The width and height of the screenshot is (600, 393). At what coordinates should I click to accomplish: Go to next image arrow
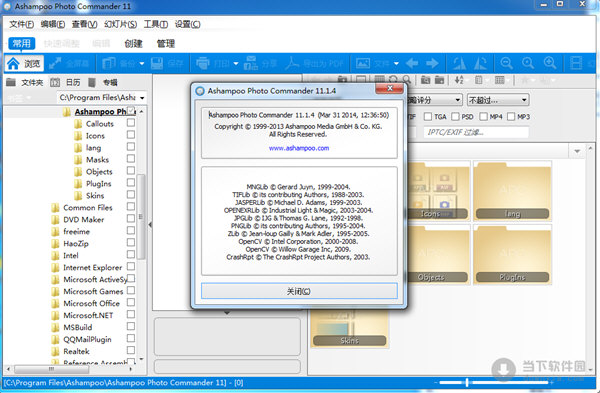tap(432, 63)
